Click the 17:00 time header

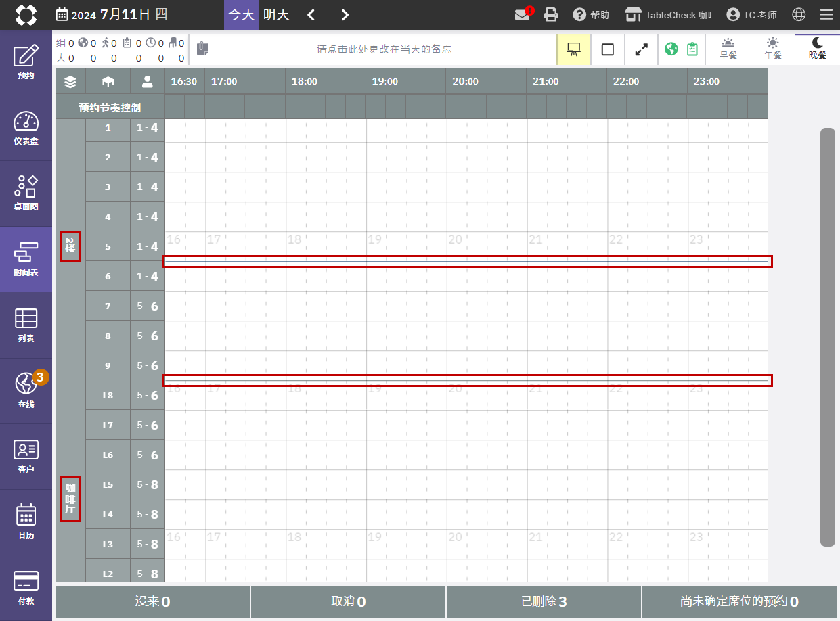224,81
